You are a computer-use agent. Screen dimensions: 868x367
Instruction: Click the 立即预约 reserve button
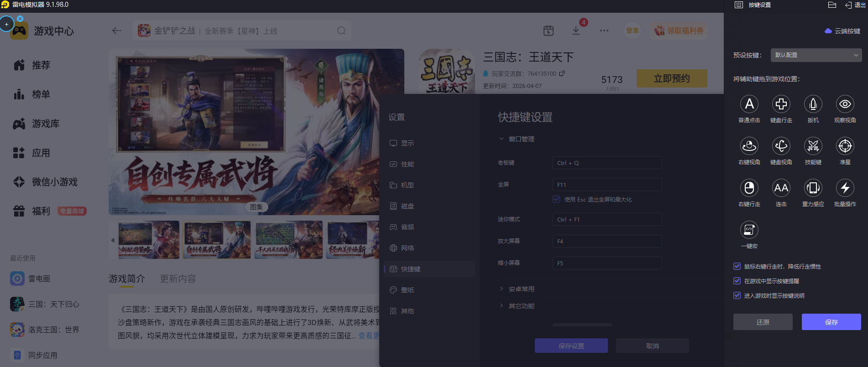672,78
